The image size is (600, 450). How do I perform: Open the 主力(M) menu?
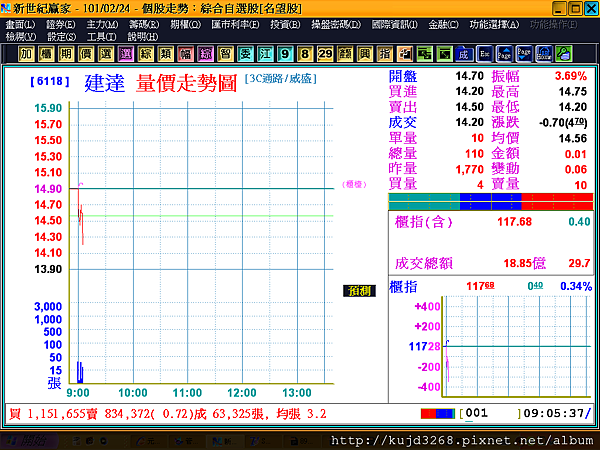[102, 24]
